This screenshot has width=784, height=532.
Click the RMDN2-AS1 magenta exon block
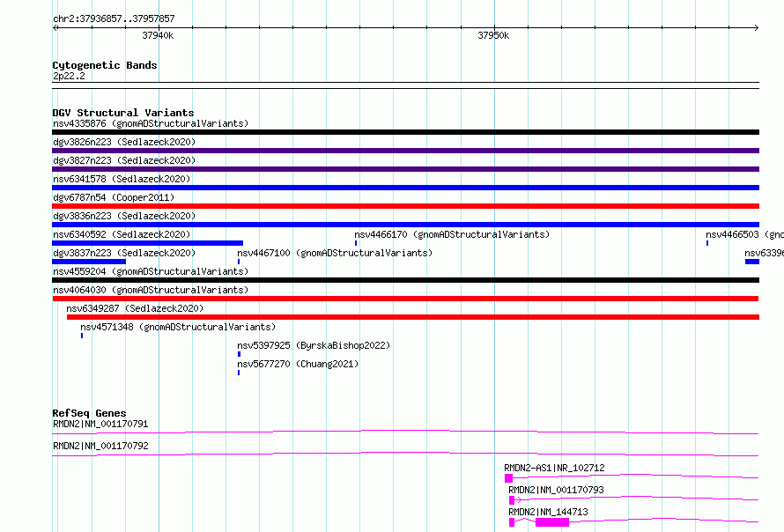[x=508, y=478]
